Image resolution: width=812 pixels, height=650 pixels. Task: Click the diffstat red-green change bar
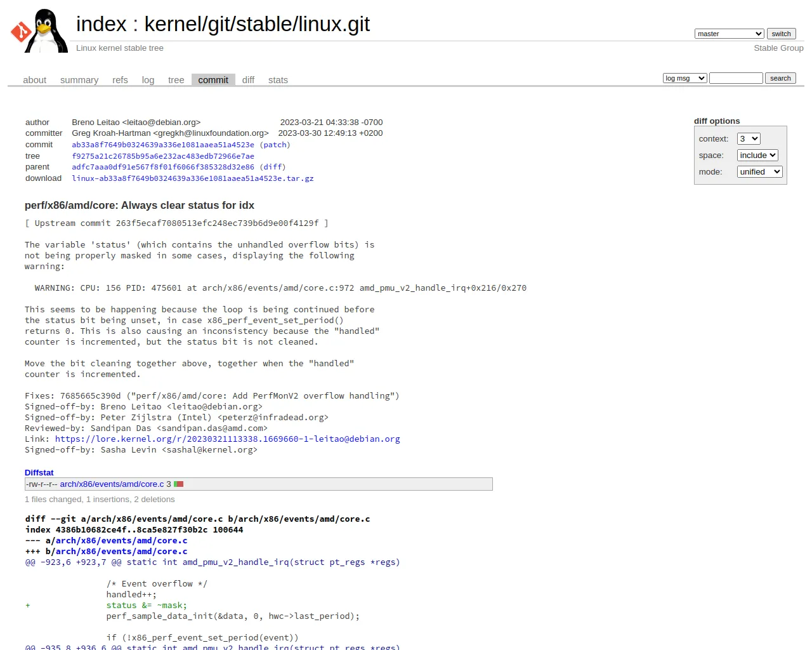(x=178, y=484)
